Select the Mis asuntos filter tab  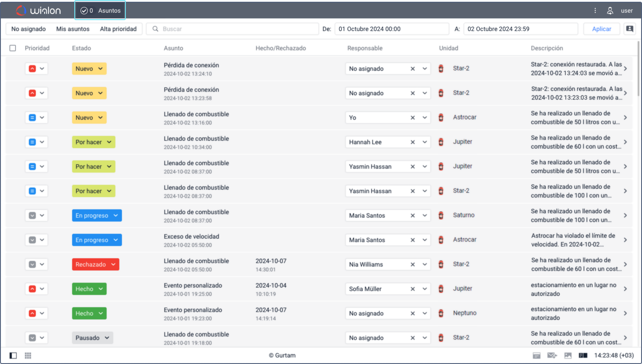(x=73, y=29)
